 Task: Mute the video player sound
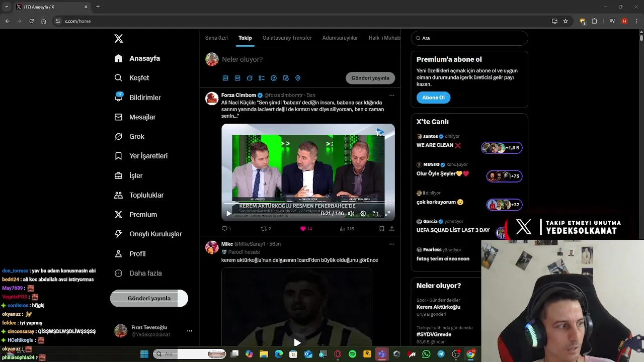point(351,214)
